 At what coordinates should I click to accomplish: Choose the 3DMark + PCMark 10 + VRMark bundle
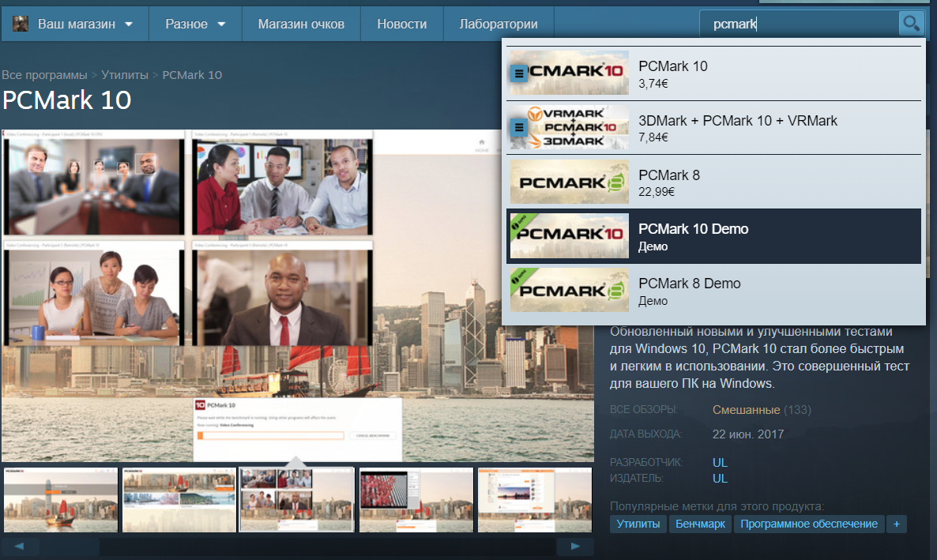tap(713, 128)
